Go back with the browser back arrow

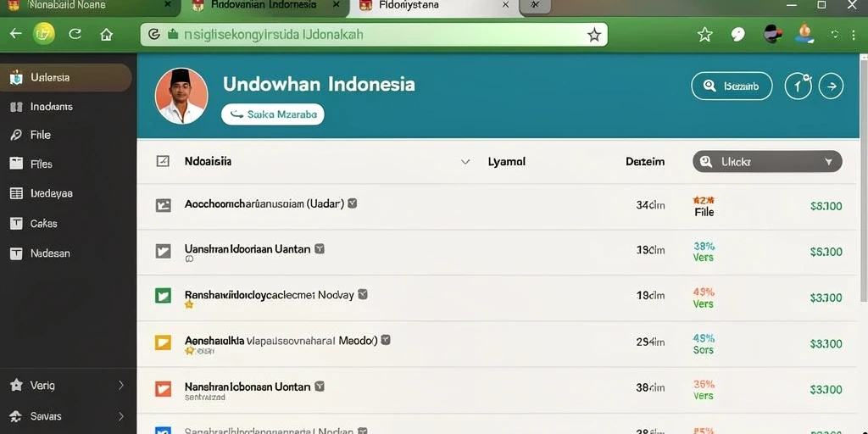(x=16, y=34)
